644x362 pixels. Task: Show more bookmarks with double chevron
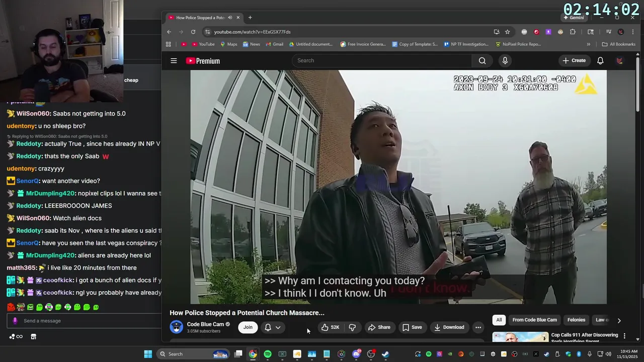pos(589,44)
